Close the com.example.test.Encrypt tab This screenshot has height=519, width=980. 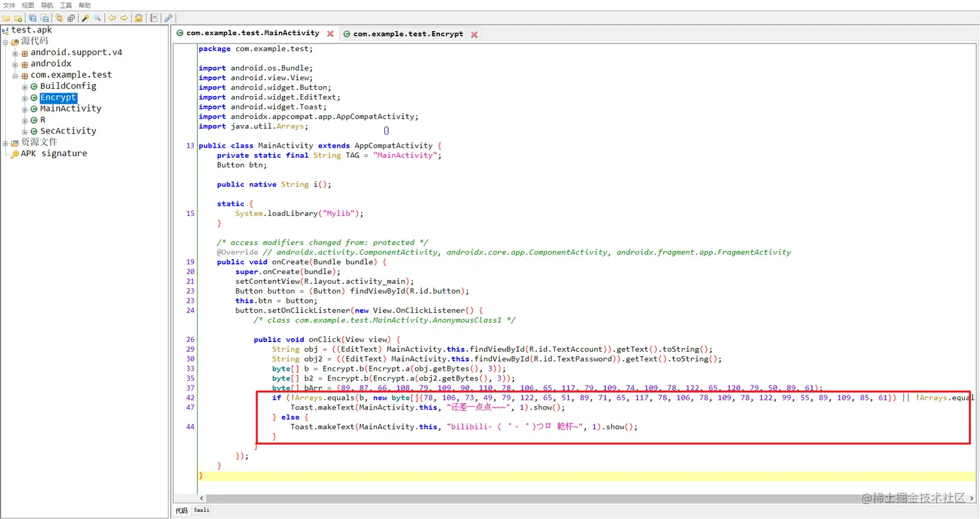click(474, 34)
